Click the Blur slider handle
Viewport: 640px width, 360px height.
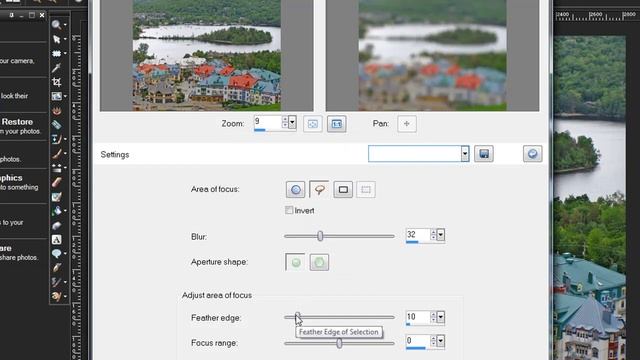(x=320, y=236)
